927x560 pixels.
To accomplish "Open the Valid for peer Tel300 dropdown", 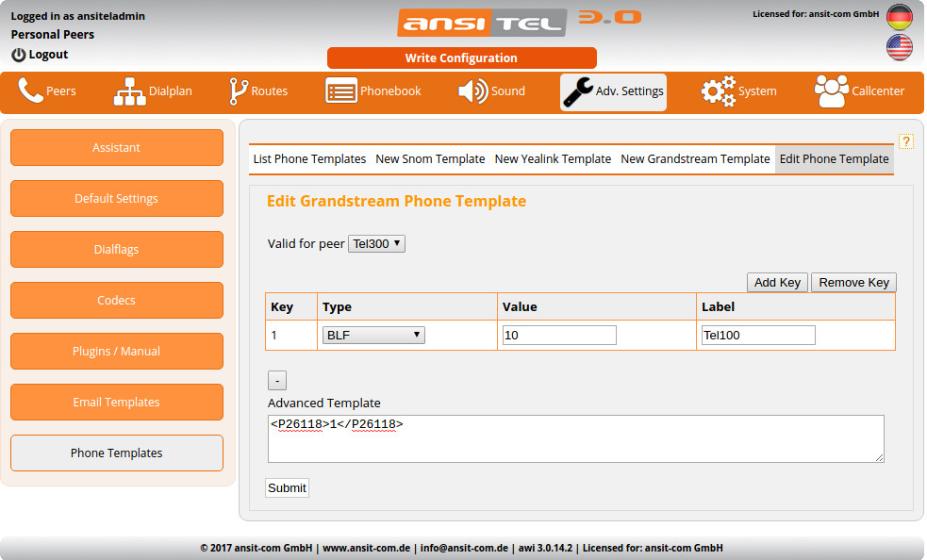I will [x=375, y=242].
